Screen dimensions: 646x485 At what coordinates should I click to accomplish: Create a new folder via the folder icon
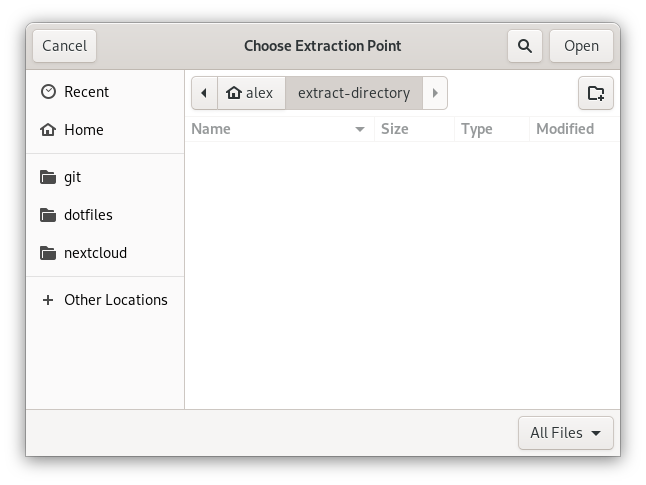coord(596,93)
